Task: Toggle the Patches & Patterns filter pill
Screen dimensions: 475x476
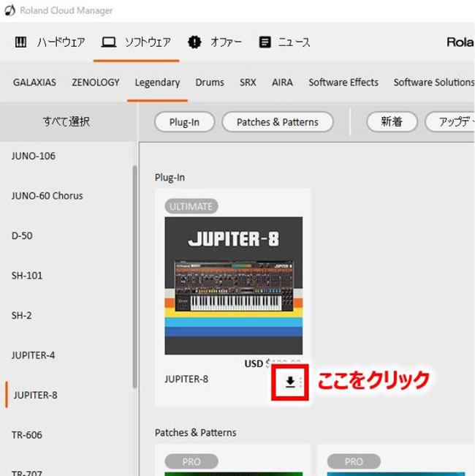Action: click(x=278, y=122)
